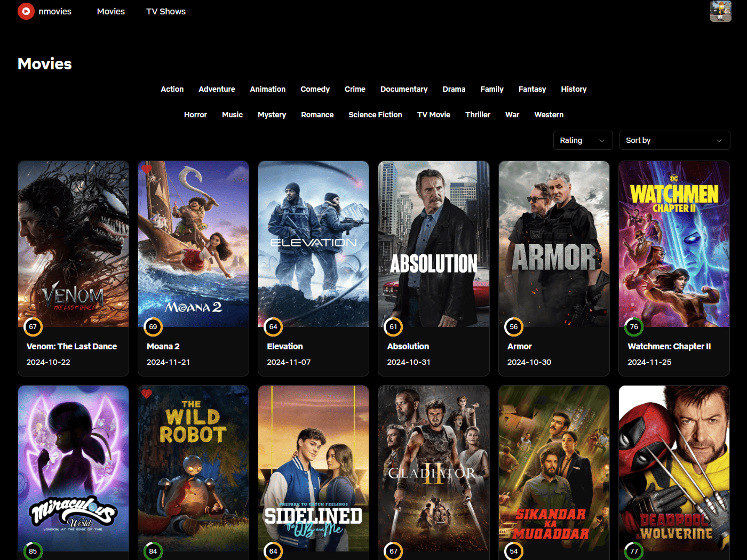Click the 56 rating badge on Armor
Screen dimensions: 747x560
tap(513, 327)
